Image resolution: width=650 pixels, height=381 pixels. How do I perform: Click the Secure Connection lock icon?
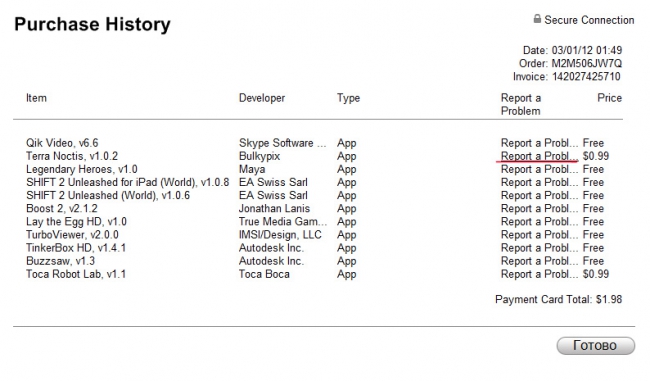537,19
